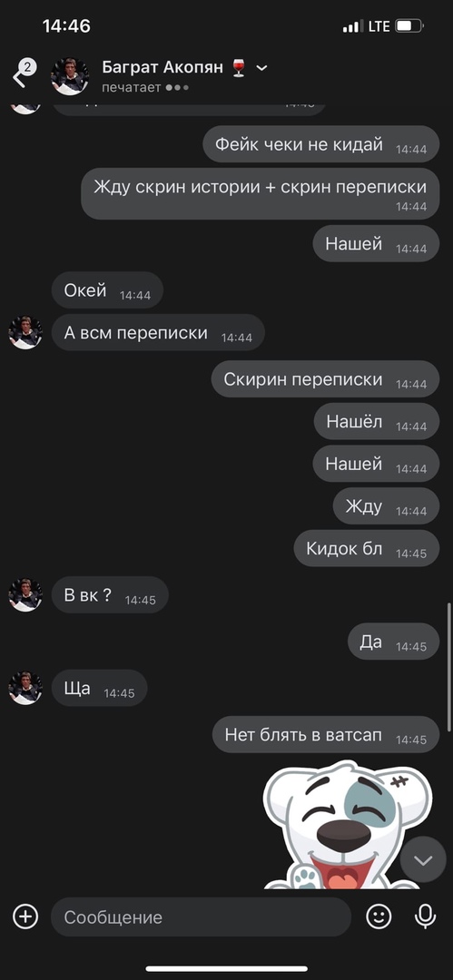
Task: Select the "Нет блять в ватсап" message bubble
Action: click(x=326, y=734)
